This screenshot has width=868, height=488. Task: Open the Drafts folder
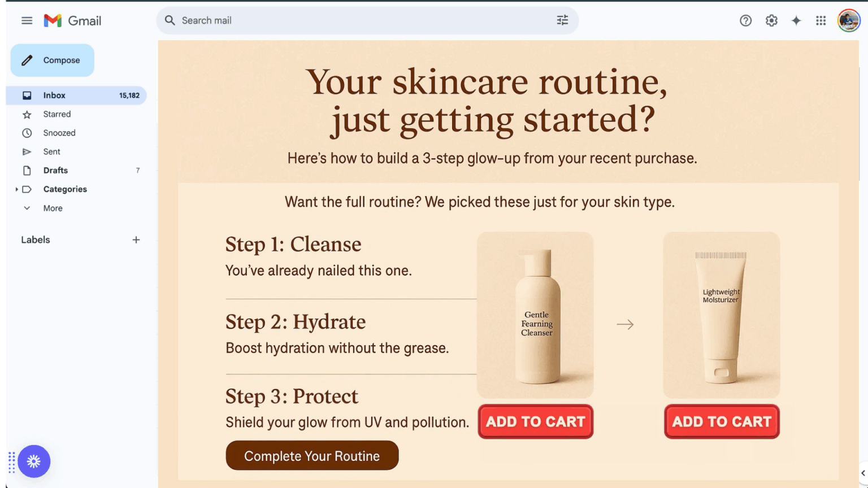[76, 171]
